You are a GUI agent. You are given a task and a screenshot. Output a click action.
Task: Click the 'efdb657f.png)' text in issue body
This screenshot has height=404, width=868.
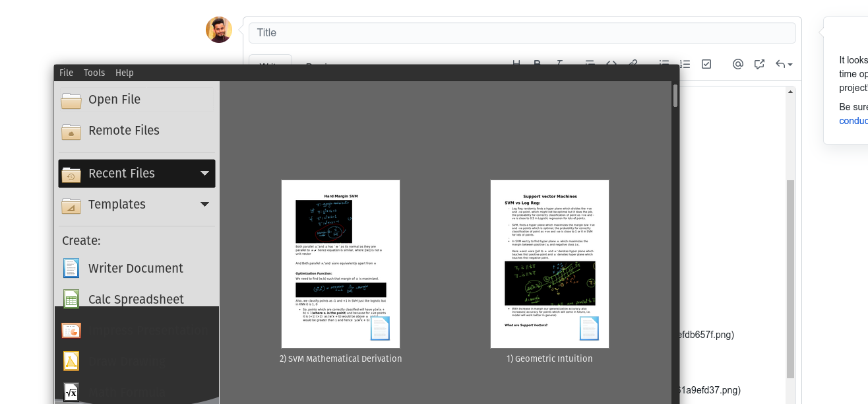(707, 335)
